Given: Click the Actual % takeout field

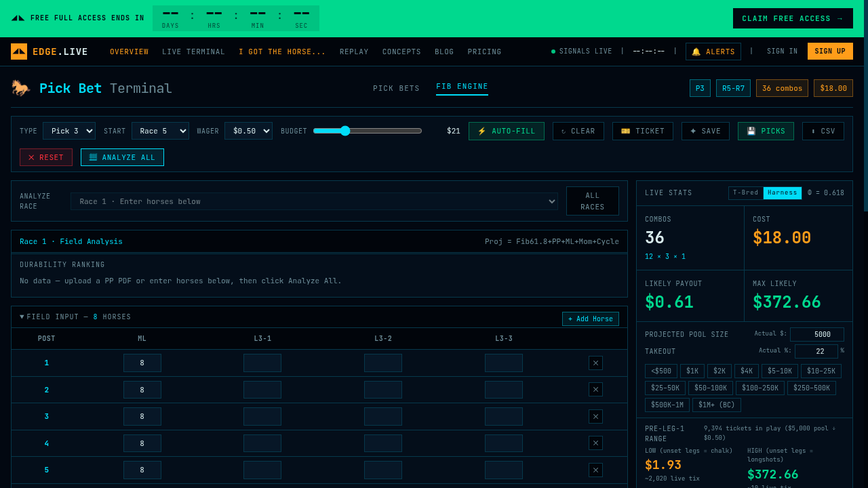Looking at the screenshot, I should point(816,351).
